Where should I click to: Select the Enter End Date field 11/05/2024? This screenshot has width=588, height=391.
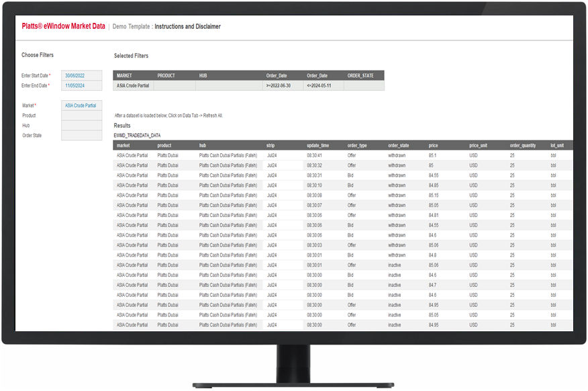pyautogui.click(x=81, y=85)
